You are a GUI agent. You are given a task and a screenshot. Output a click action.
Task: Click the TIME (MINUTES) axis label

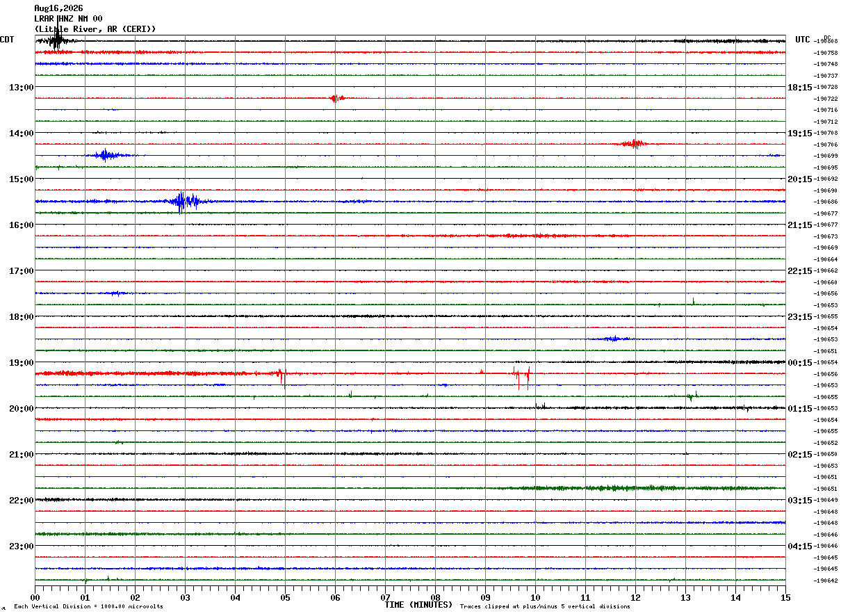[418, 605]
